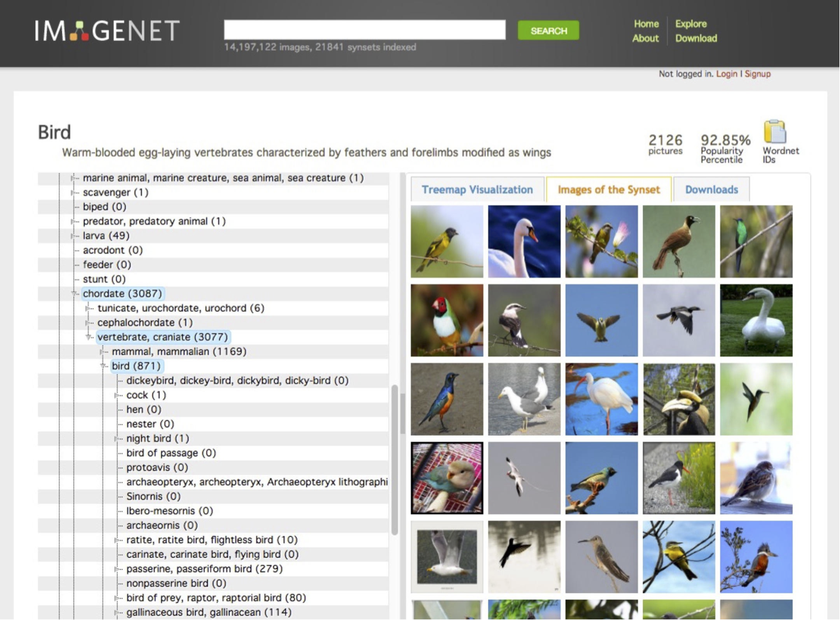Open the white swan on blue water thumbnail
Screen dimensions: 840x620
point(524,242)
